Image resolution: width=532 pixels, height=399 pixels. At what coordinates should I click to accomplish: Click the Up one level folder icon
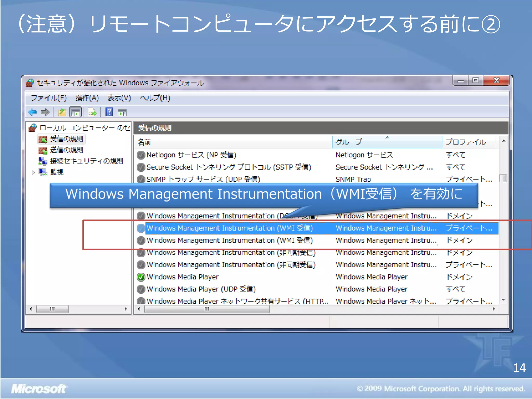click(62, 112)
